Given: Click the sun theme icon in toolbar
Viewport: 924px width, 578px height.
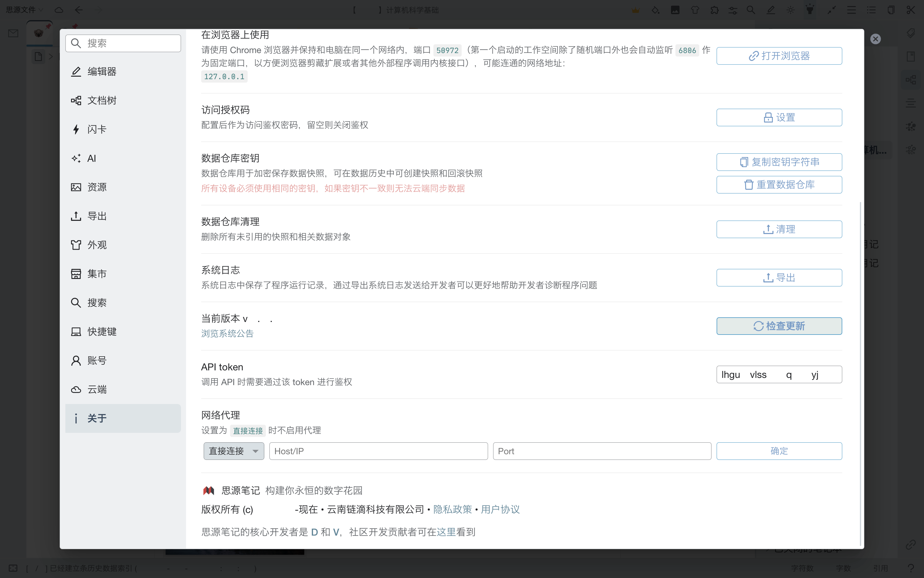Looking at the screenshot, I should coord(790,10).
